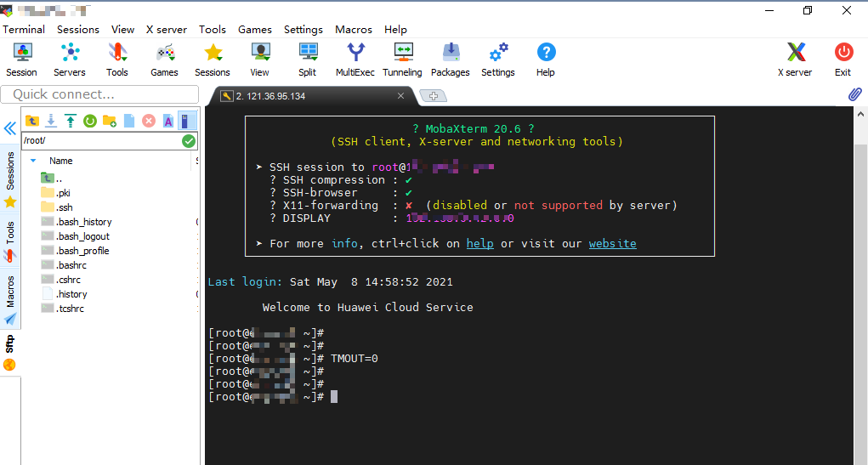This screenshot has height=465, width=868.
Task: Click the Packages toolbar icon
Action: tap(450, 60)
